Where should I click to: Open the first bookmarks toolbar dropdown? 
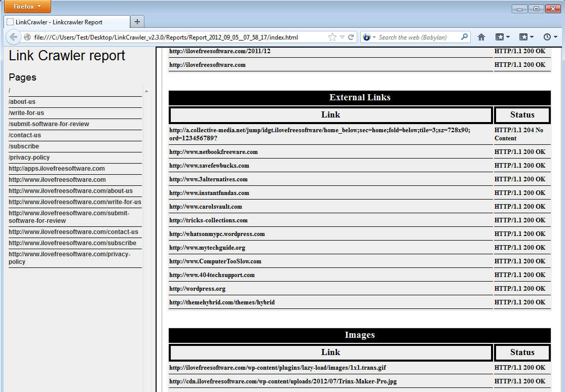click(x=503, y=37)
